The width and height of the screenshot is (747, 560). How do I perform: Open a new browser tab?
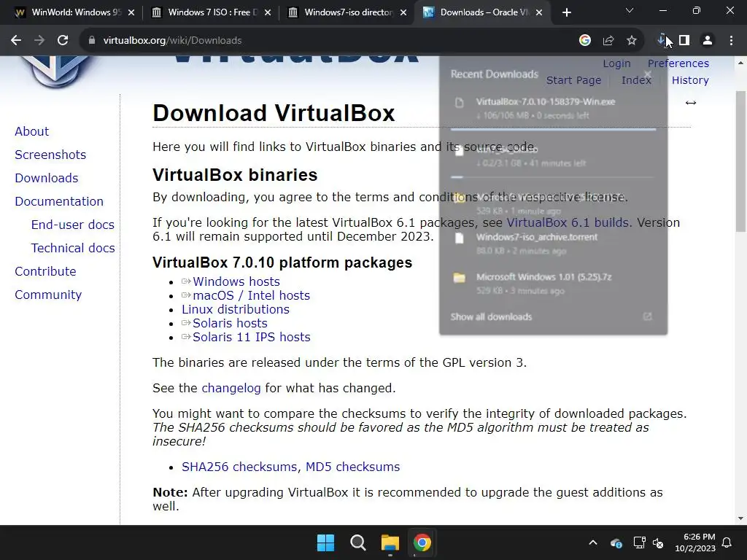[x=566, y=12]
